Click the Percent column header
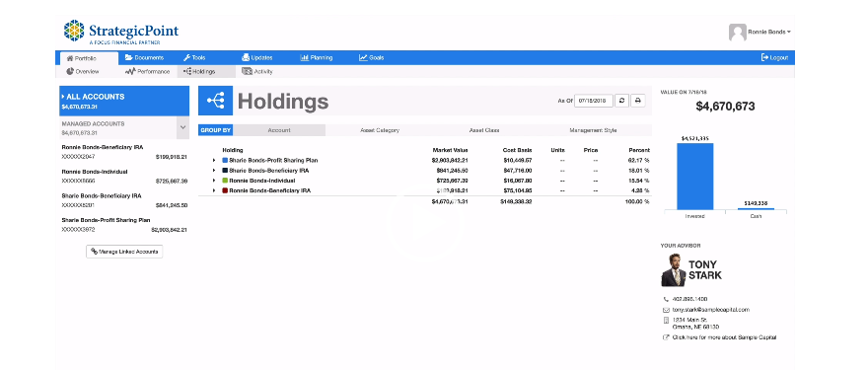This screenshot has width=868, height=370. (x=639, y=150)
